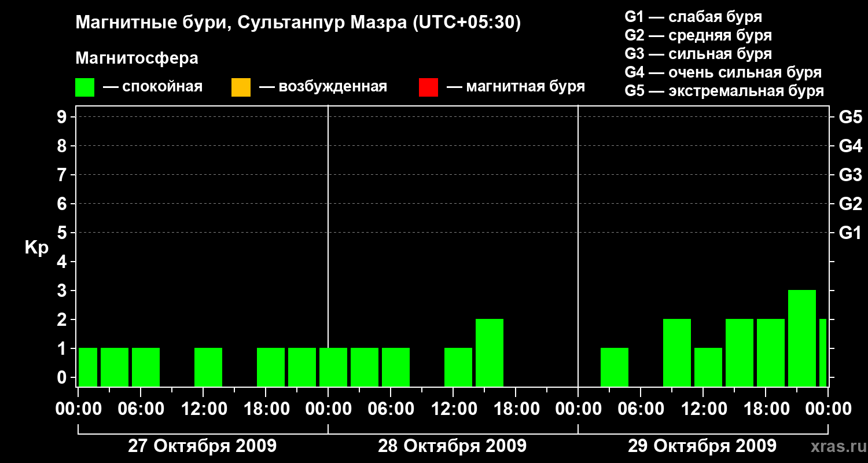This screenshot has height=463, width=868.
Task: Click the 'G2' label on right axis
Action: (x=851, y=204)
